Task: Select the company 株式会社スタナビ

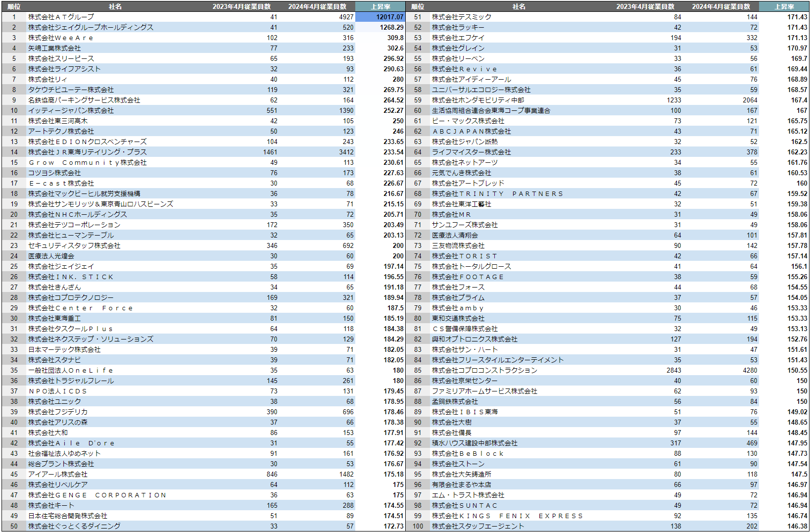Action: [x=54, y=360]
